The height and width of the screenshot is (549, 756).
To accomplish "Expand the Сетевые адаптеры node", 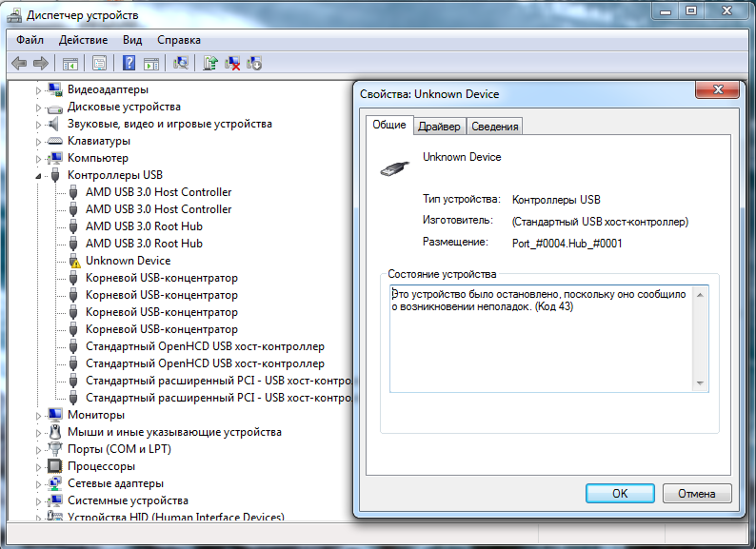I will (x=38, y=484).
